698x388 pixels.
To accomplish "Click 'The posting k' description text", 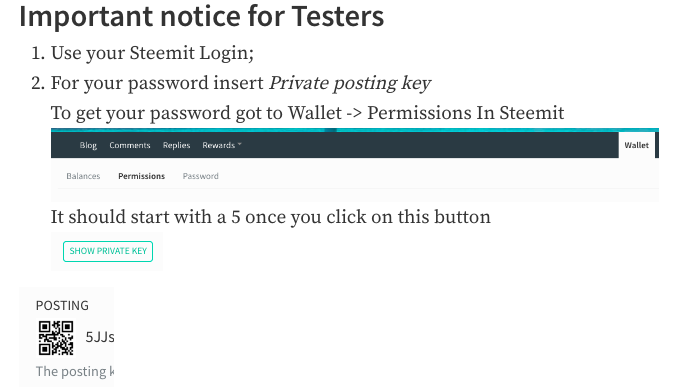I will tap(75, 372).
